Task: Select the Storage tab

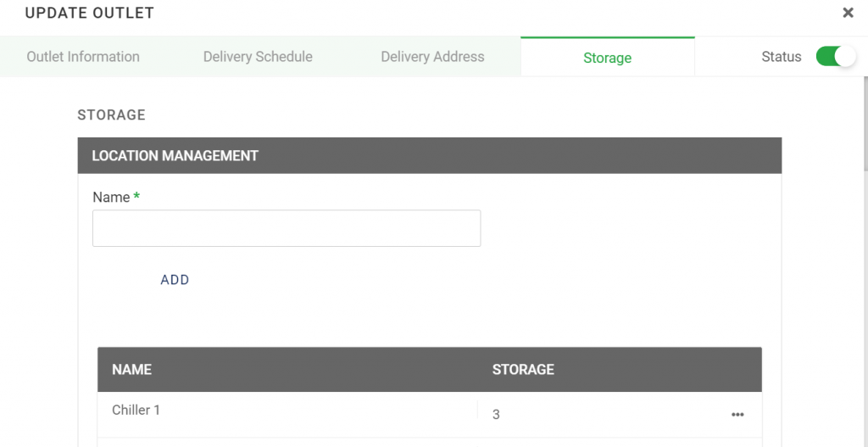Action: (607, 58)
